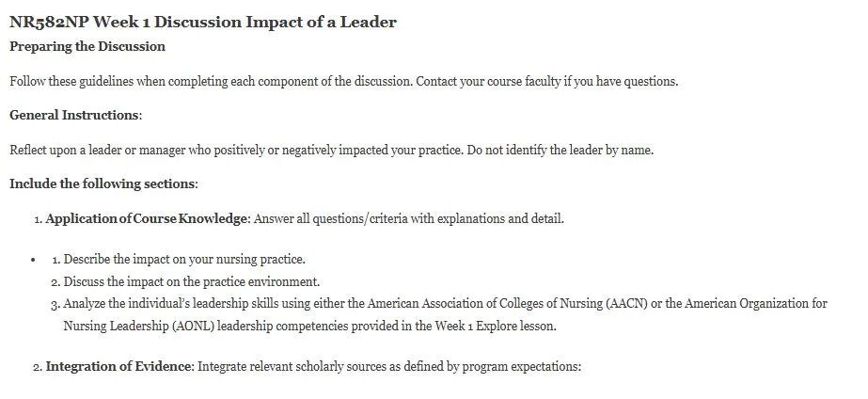
Task: Click the Application of Course Knowledge label
Action: tap(148, 219)
